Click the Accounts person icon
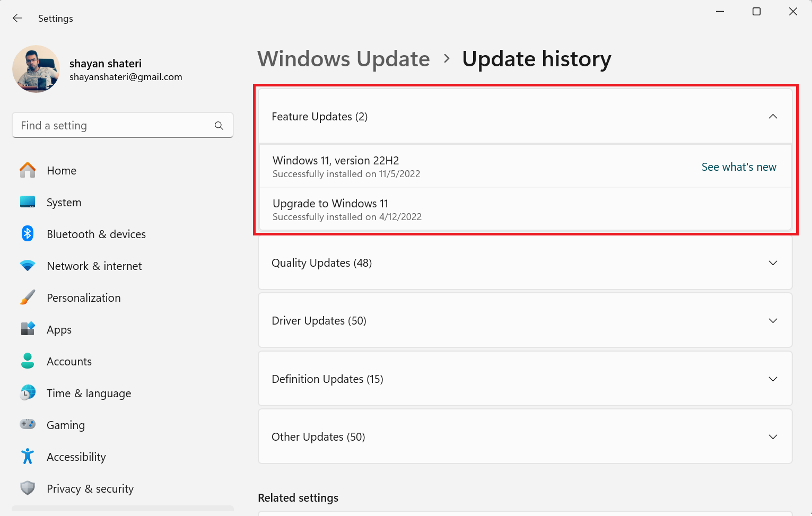Image resolution: width=812 pixels, height=516 pixels. coord(28,361)
